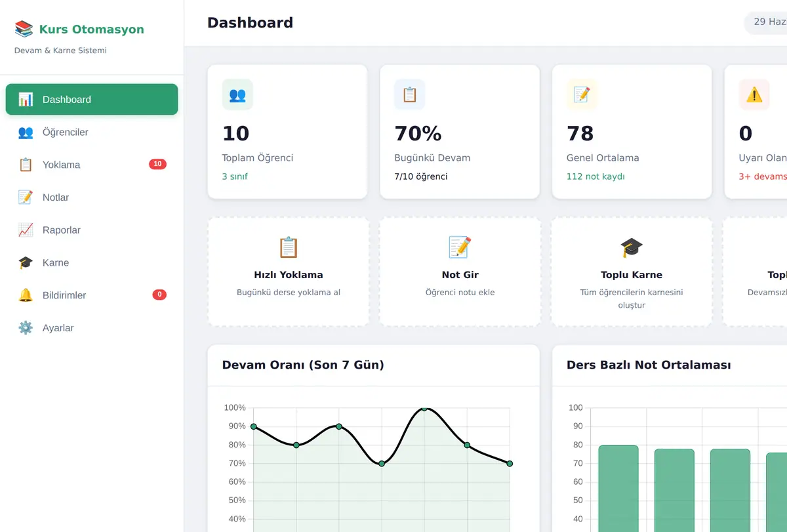Click the bell icon beside Bildirimler
The width and height of the screenshot is (787, 532).
coord(26,295)
